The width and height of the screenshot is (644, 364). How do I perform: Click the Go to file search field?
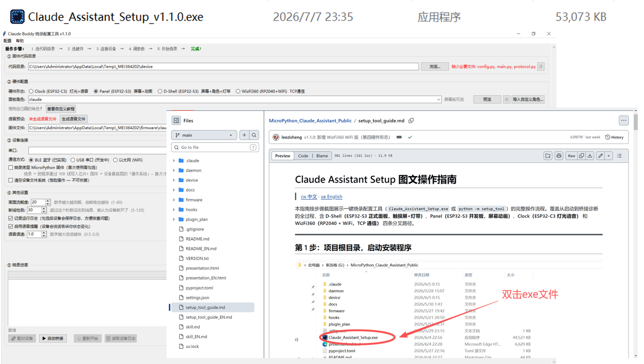(x=215, y=148)
